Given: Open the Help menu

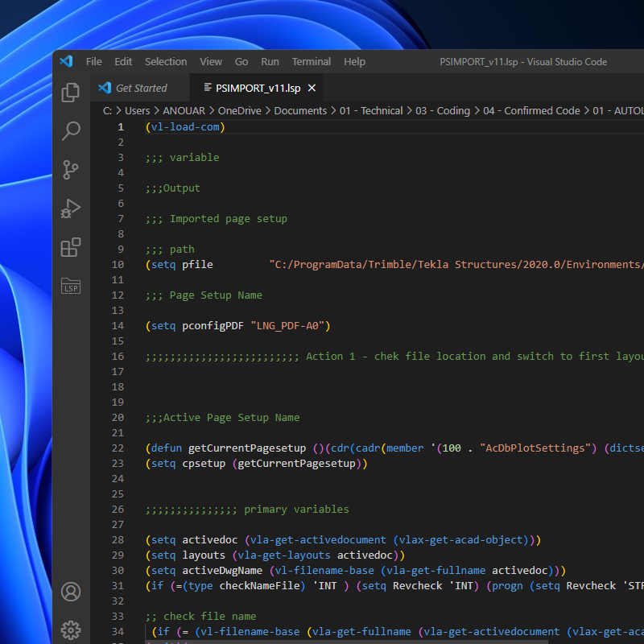Looking at the screenshot, I should click(x=354, y=61).
